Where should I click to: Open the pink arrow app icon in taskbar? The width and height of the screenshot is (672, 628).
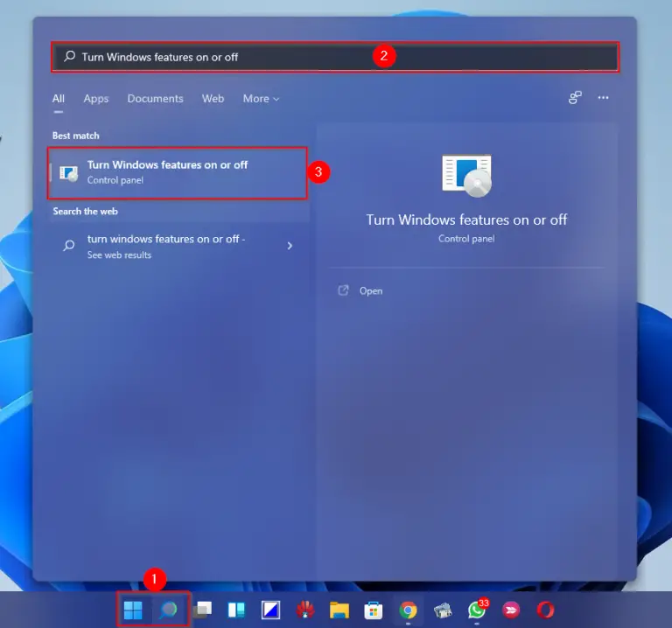tap(511, 610)
